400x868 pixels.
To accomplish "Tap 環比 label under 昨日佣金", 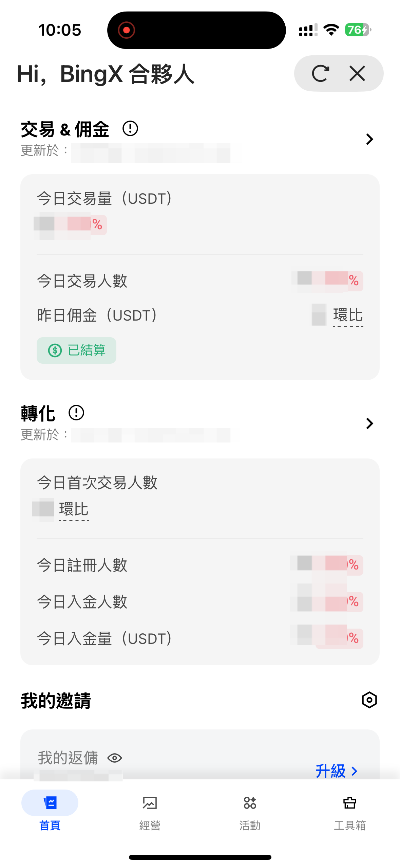I will (348, 315).
